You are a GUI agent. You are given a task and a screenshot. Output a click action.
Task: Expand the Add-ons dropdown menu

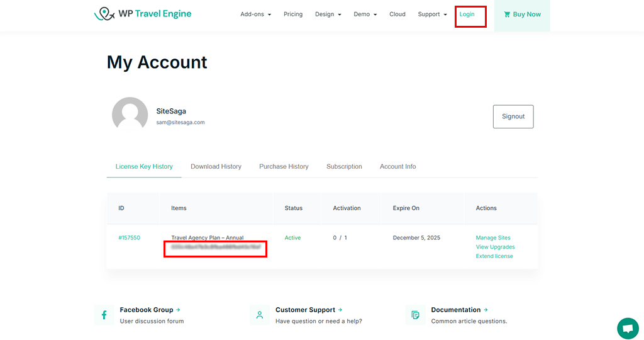click(x=255, y=14)
